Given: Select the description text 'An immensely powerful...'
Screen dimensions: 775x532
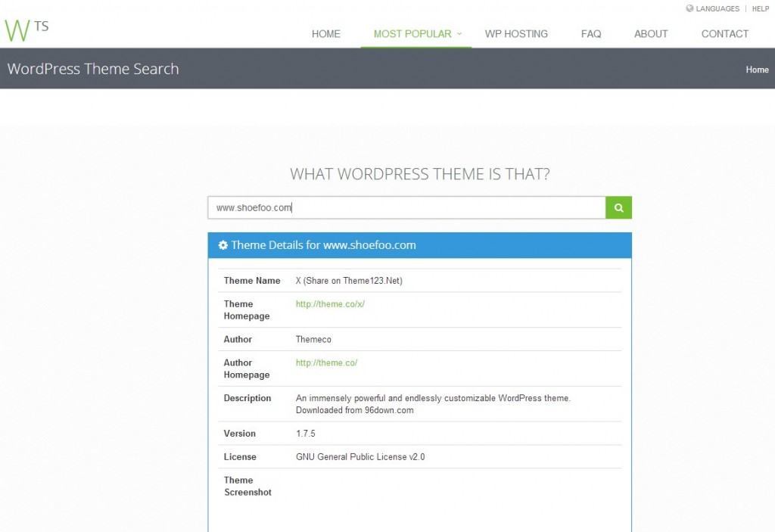Looking at the screenshot, I should pos(433,404).
